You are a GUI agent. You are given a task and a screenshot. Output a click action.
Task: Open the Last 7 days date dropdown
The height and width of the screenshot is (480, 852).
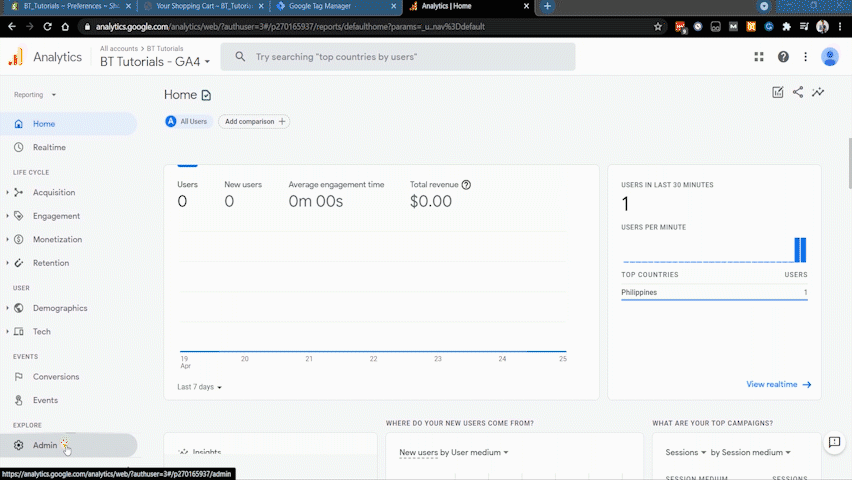199,387
